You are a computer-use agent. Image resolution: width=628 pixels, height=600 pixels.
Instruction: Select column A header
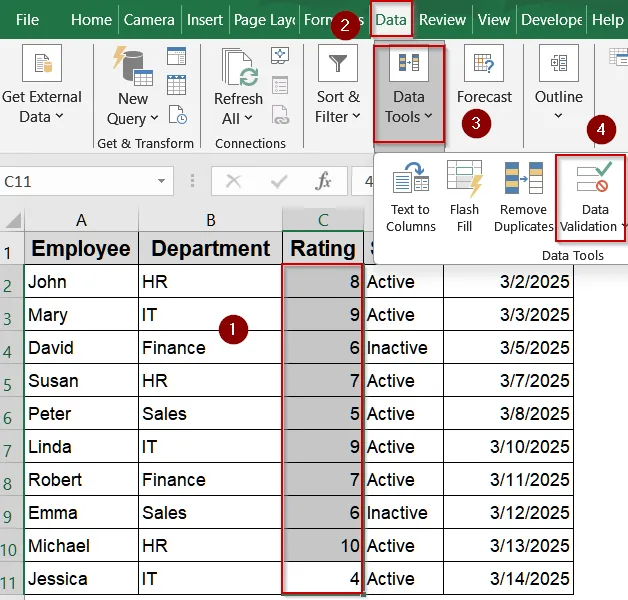81,219
